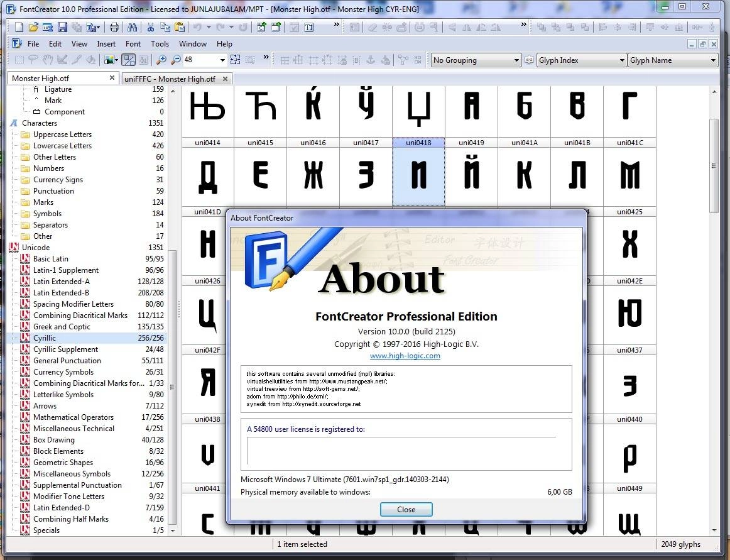This screenshot has width=730, height=560.
Task: Click the hand pan tool icon
Action: [x=48, y=60]
